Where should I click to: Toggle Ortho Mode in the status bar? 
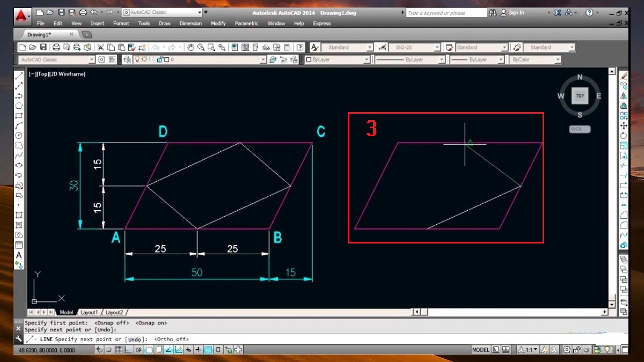(129, 350)
